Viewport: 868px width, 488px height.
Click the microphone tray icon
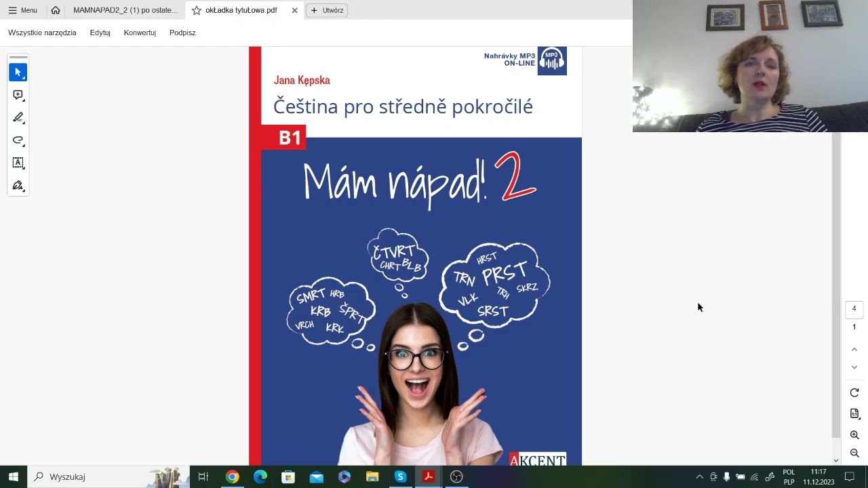pyautogui.click(x=726, y=476)
